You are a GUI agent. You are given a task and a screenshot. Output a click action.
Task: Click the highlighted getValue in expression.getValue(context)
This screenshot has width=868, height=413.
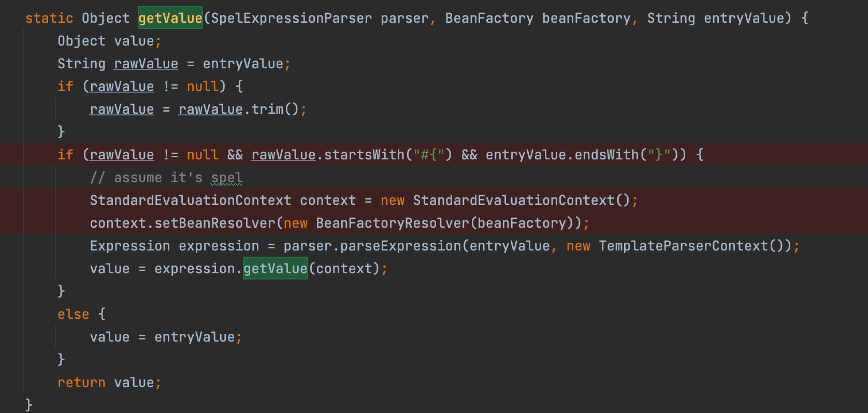(x=276, y=269)
